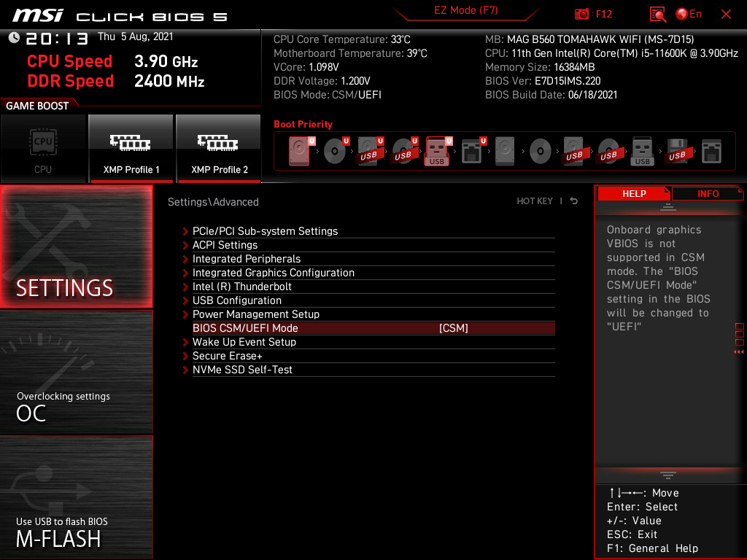
Task: Click the 20:13 system time
Action: click(57, 38)
